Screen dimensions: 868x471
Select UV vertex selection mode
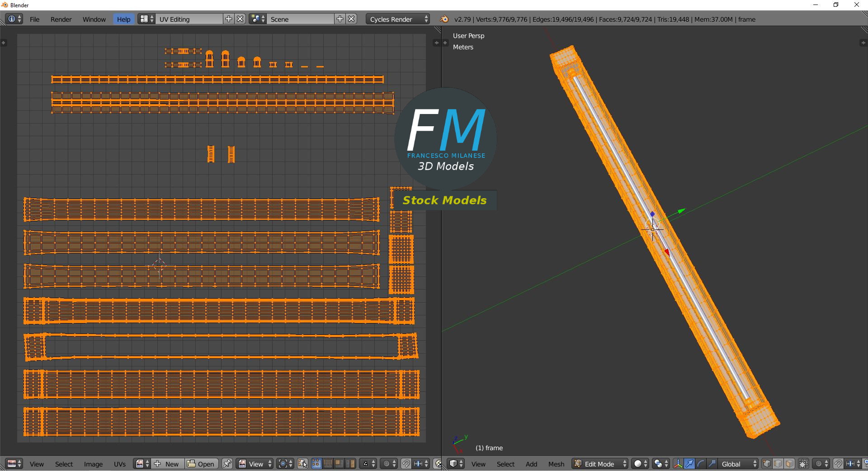click(x=316, y=464)
